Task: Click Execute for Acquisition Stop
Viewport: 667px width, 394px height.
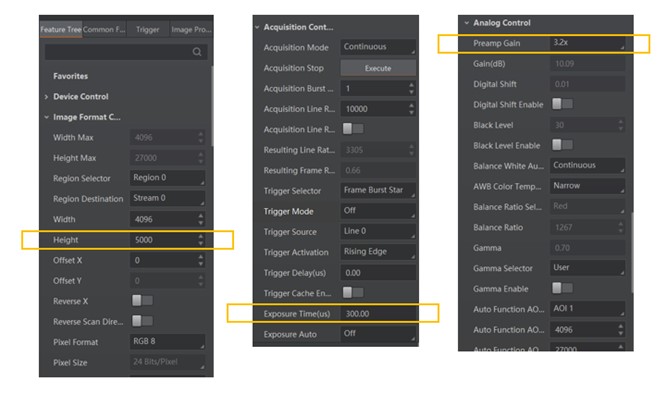Action: (x=378, y=68)
